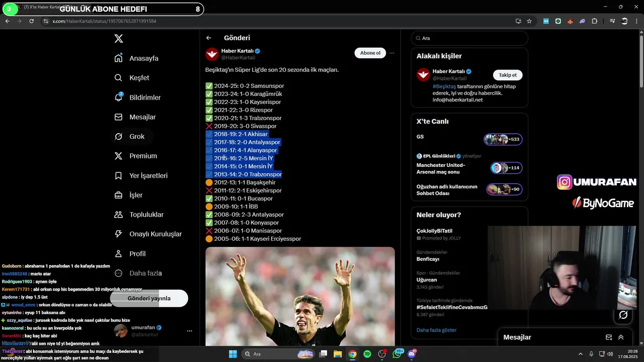The width and height of the screenshot is (644, 362).
Task: Click the Ara search field on X
Action: [x=469, y=38]
